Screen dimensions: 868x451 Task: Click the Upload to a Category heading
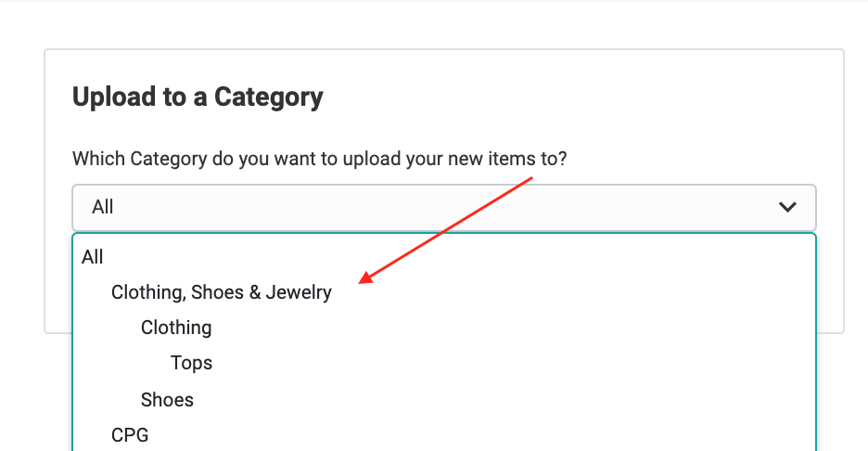click(x=198, y=97)
